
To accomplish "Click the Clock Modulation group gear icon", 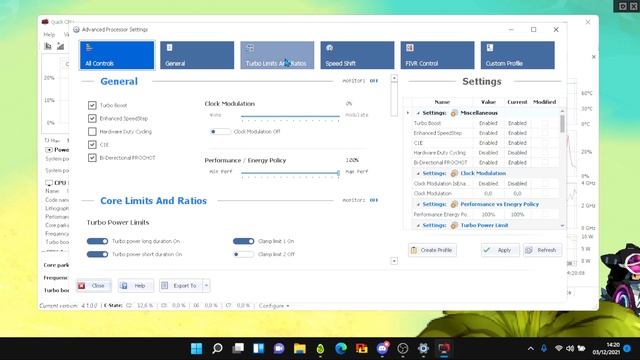I will (x=454, y=173).
